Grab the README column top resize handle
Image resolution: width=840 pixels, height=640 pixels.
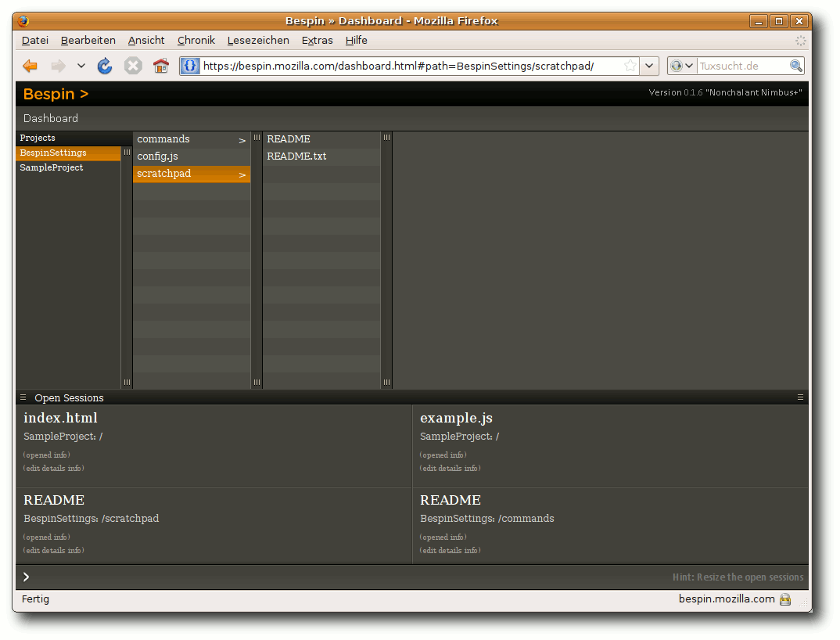[x=386, y=138]
